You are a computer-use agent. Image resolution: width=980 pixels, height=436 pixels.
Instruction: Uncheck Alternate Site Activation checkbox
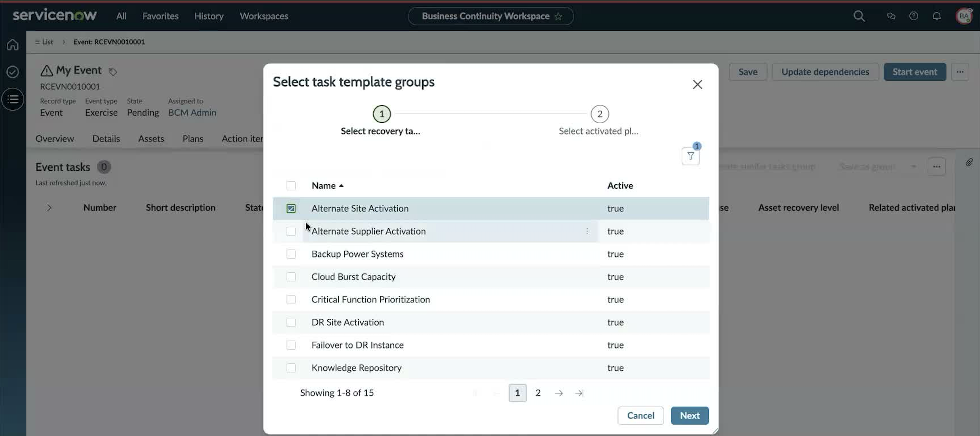pyautogui.click(x=291, y=208)
